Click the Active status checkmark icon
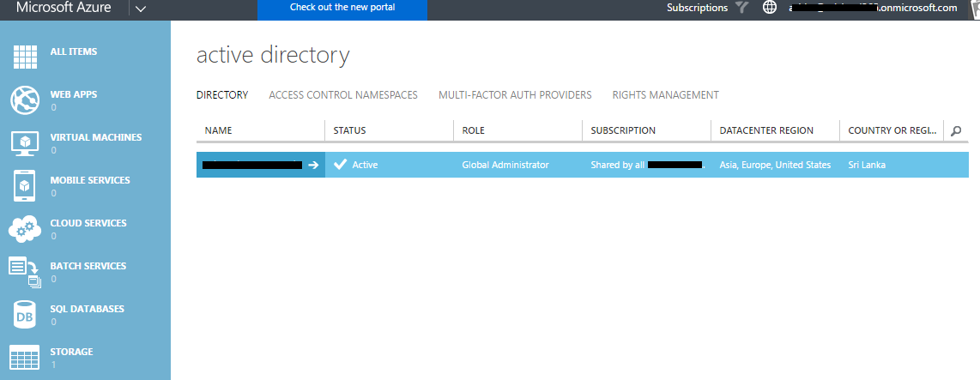 (x=340, y=165)
